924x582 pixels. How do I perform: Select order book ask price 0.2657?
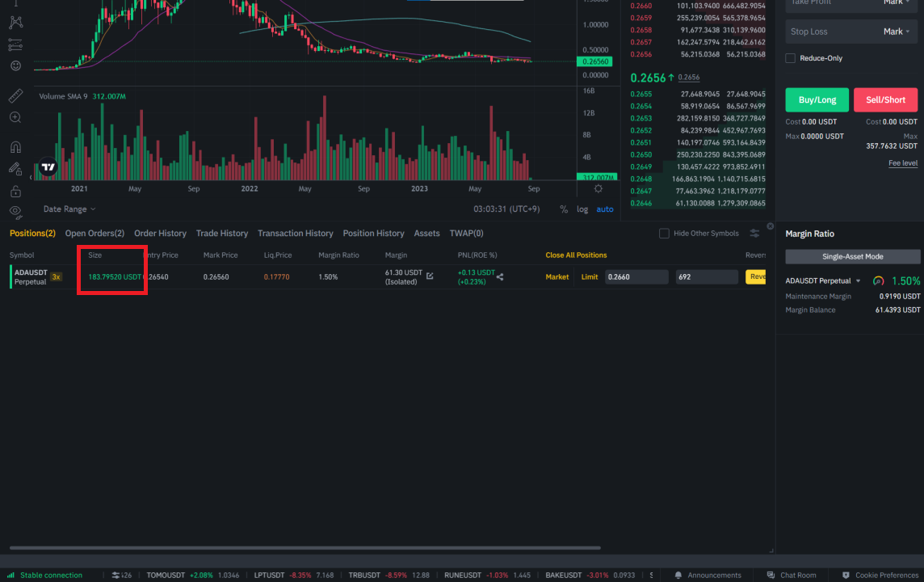tap(640, 43)
